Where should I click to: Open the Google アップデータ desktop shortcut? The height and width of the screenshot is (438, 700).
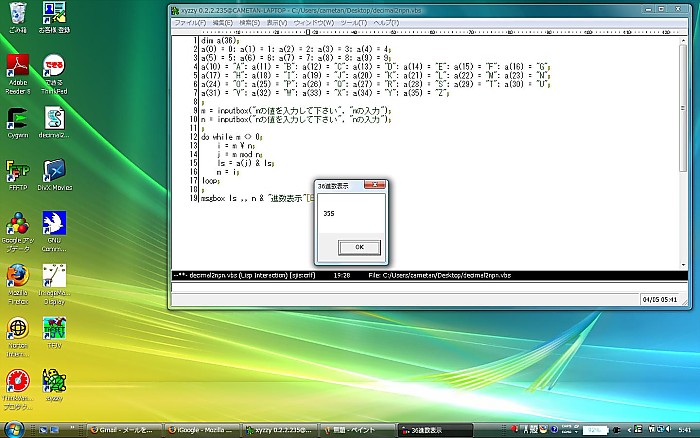tap(18, 232)
